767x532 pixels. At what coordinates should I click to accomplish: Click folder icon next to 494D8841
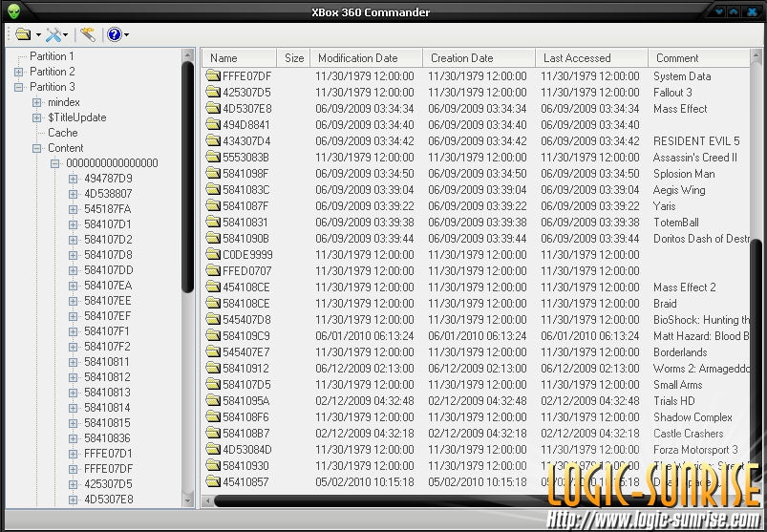(213, 124)
